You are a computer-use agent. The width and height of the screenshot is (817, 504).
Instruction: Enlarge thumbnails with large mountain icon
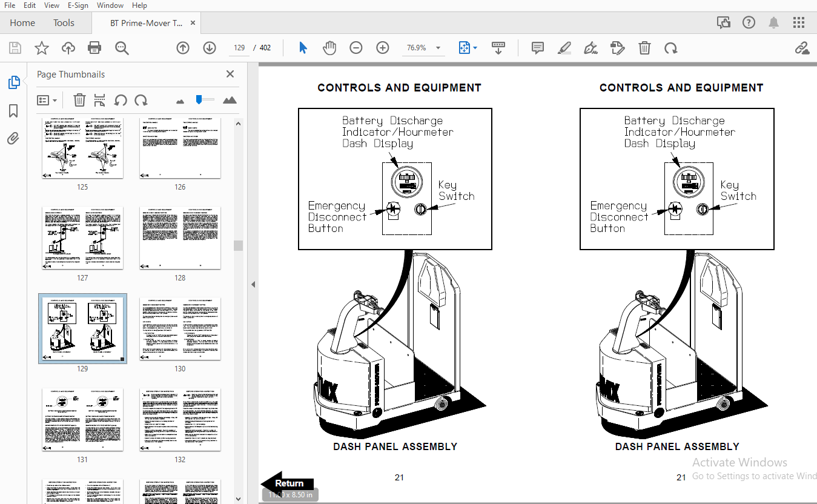(230, 100)
